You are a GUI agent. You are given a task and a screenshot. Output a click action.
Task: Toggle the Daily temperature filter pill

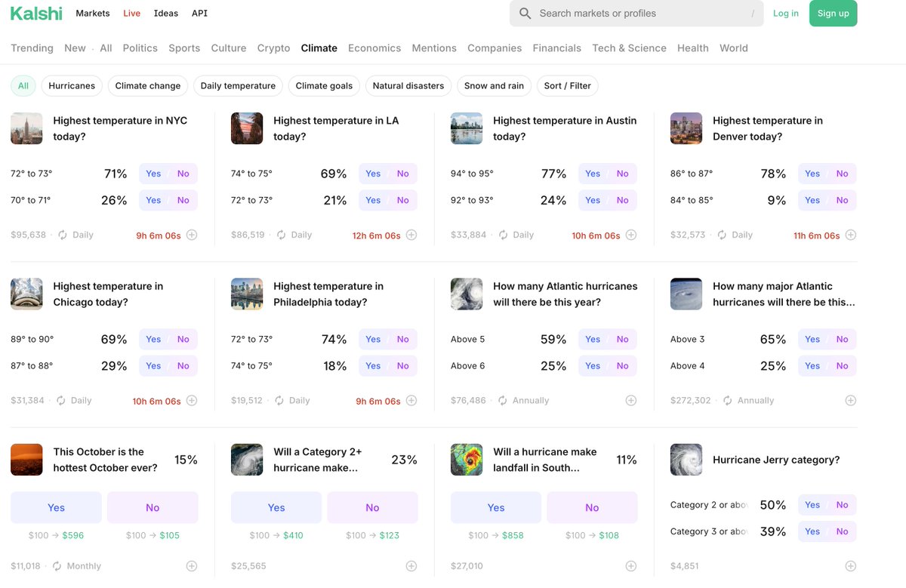238,85
